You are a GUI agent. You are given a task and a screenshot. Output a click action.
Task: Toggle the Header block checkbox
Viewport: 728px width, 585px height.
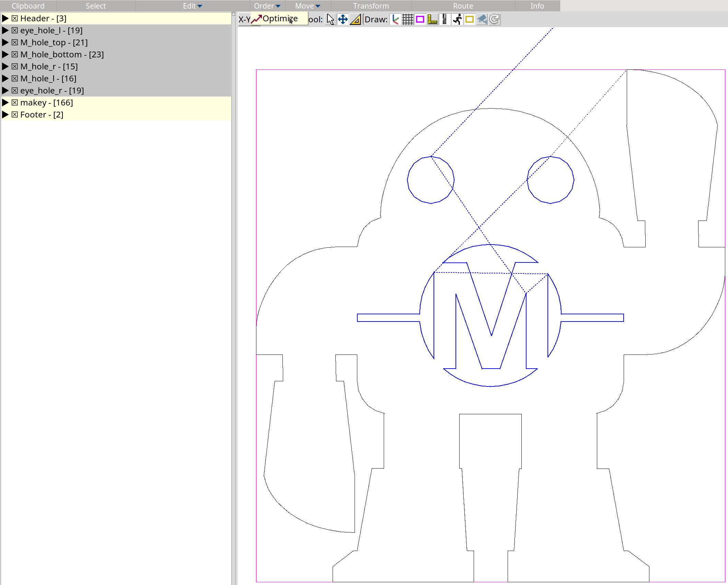[x=14, y=19]
